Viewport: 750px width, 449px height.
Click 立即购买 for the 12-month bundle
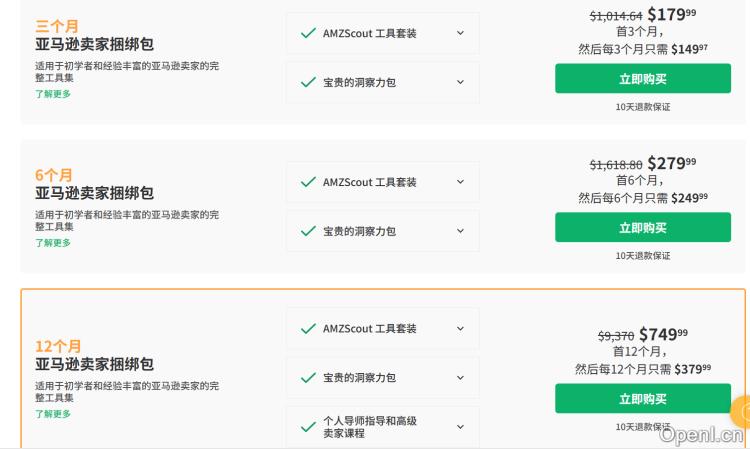tap(643, 399)
